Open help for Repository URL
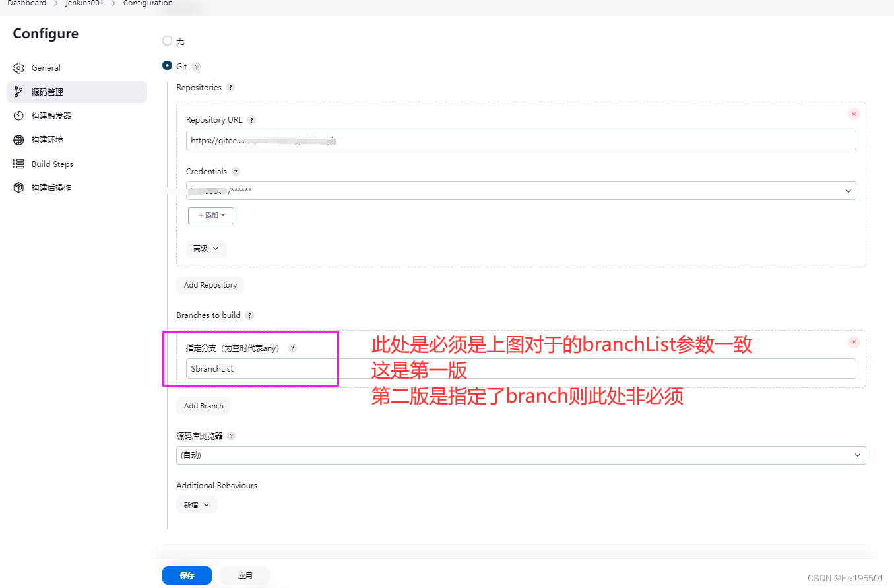894x588 pixels. tap(251, 120)
